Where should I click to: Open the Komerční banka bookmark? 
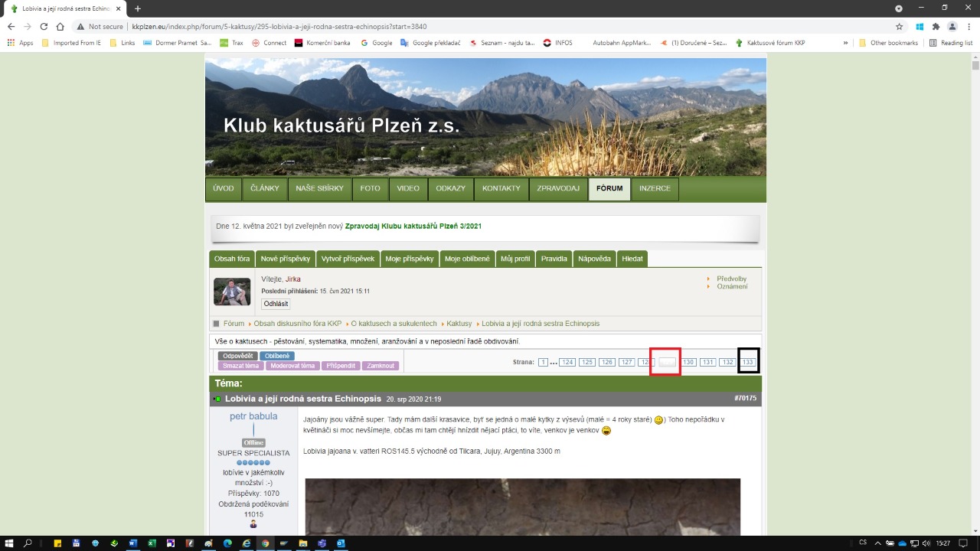[x=322, y=43]
